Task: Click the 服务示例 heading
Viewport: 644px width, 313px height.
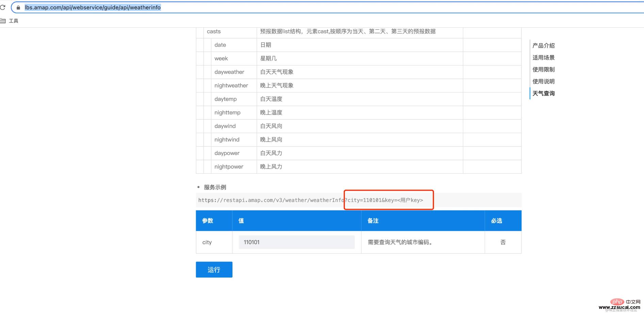Action: point(215,187)
